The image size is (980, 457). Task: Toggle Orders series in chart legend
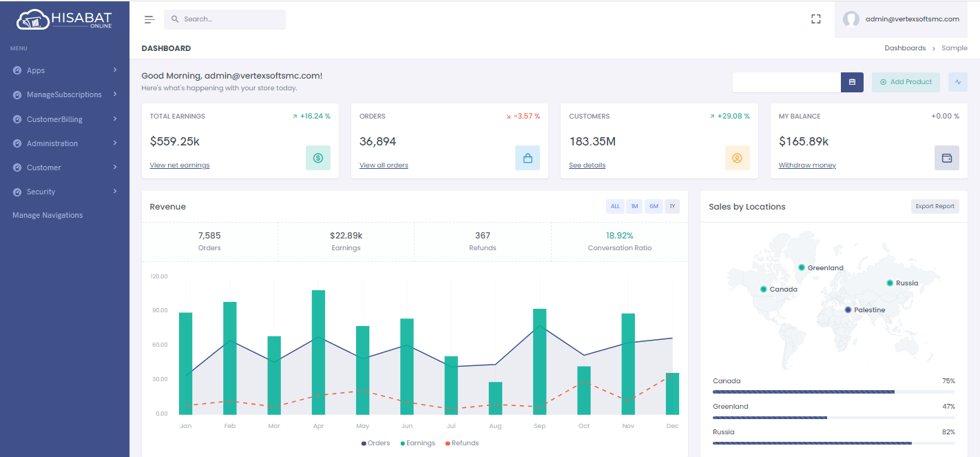[375, 443]
